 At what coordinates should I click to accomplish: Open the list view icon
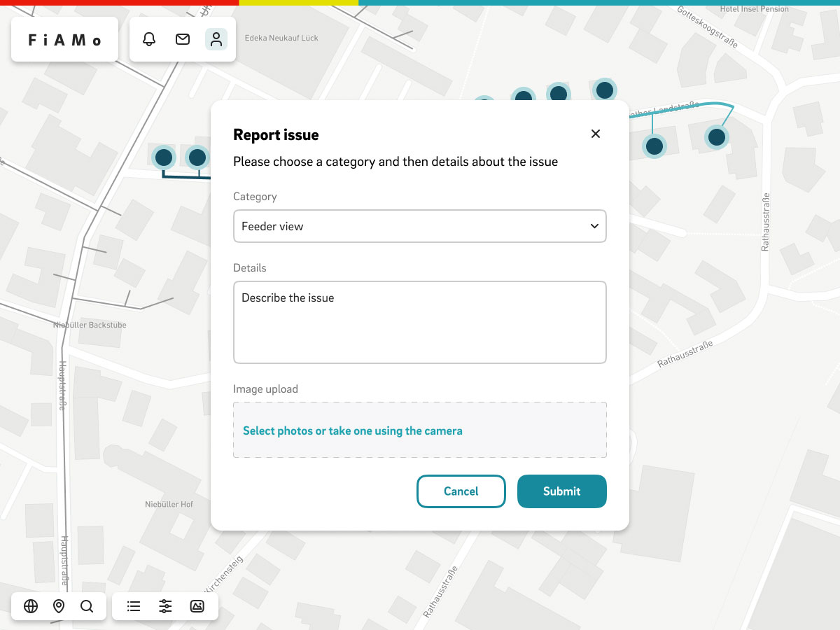coord(134,606)
